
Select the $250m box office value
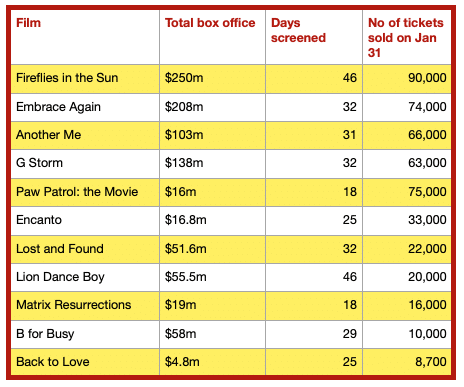coord(184,78)
